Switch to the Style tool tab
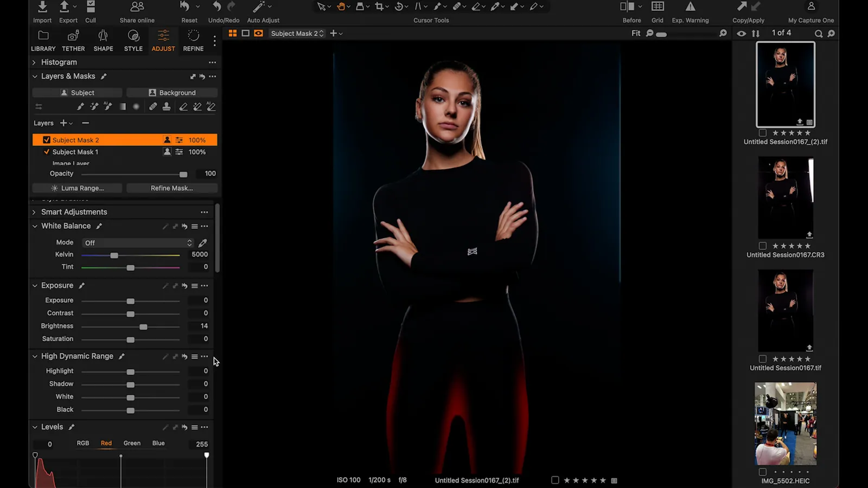Viewport: 868px width, 488px height. pyautogui.click(x=133, y=41)
